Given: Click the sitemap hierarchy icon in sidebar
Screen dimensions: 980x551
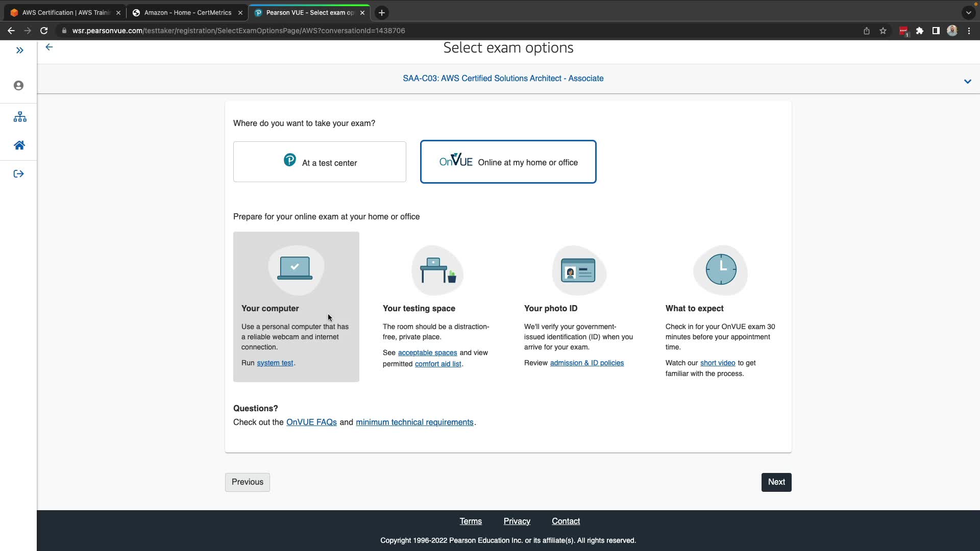Looking at the screenshot, I should tap(20, 117).
